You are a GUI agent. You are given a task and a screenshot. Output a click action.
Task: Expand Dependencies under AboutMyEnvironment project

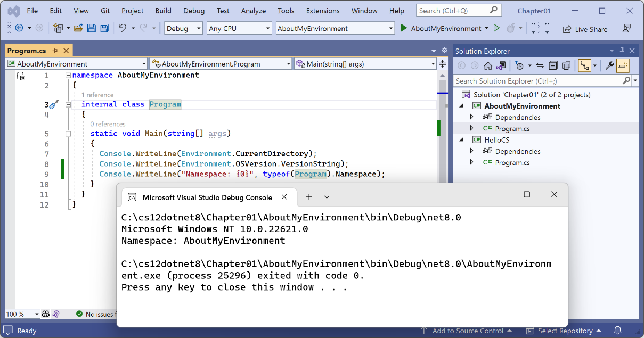pyautogui.click(x=471, y=117)
